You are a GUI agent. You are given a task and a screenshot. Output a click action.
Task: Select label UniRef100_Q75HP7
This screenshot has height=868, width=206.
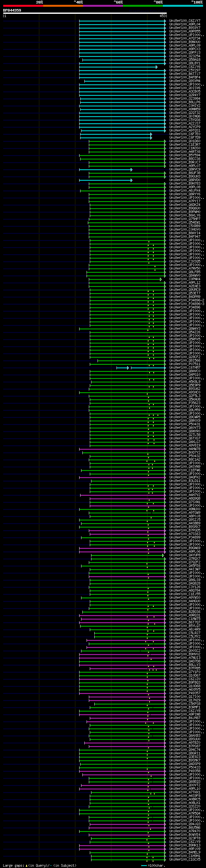pos(185,219)
